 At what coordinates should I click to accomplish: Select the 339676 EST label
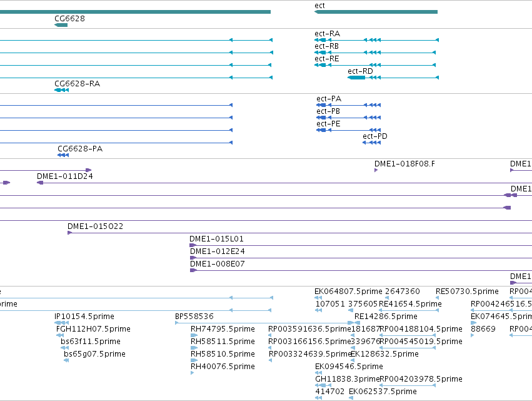[366, 342]
